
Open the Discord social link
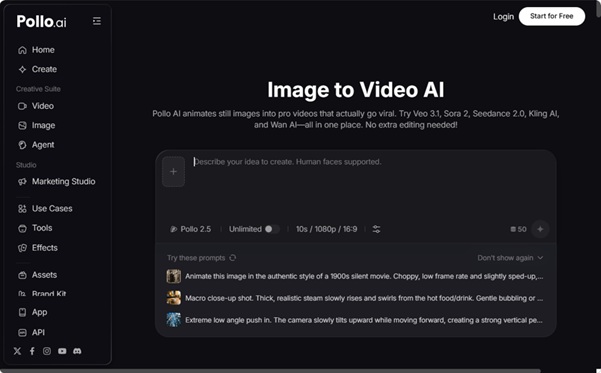77,351
